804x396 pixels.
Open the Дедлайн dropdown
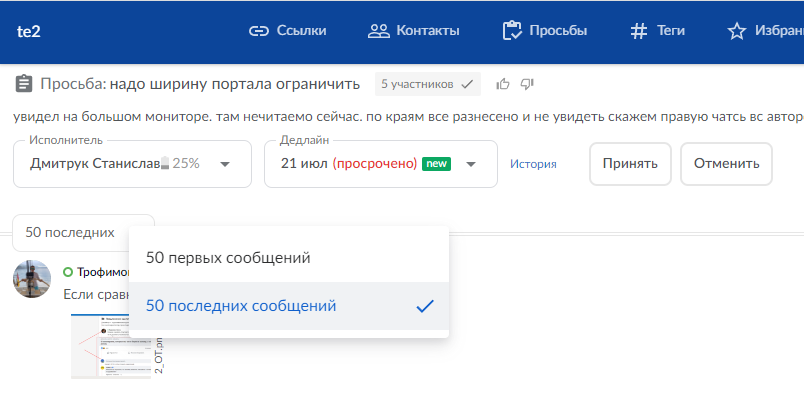380,164
